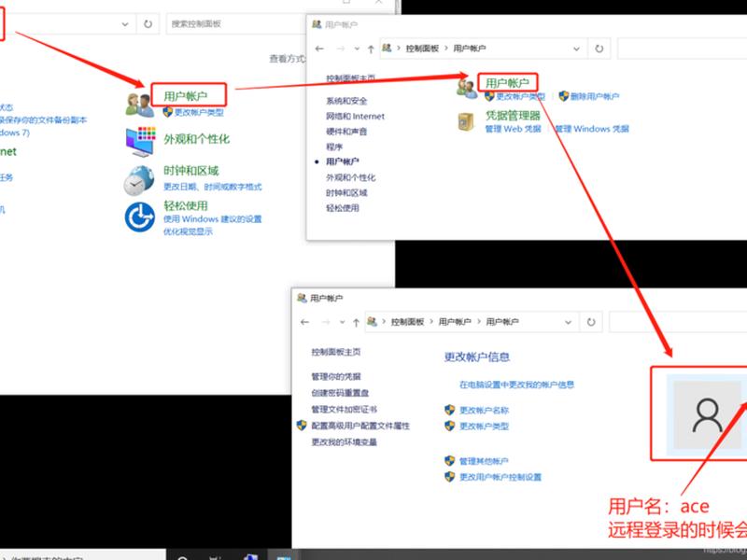
Task: Click 更改帐户类型 in top-right window
Action: 520,97
